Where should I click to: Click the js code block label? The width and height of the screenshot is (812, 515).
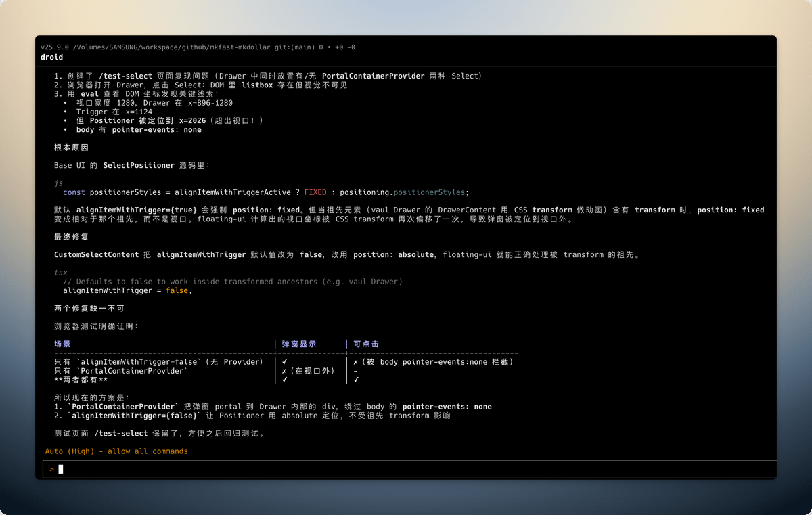[x=58, y=183]
